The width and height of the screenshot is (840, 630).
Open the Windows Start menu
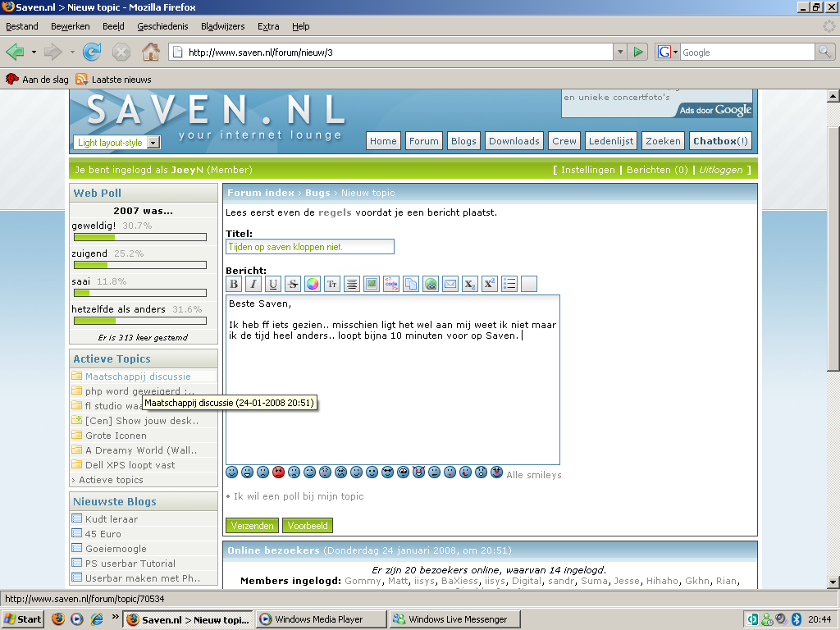pos(22,619)
